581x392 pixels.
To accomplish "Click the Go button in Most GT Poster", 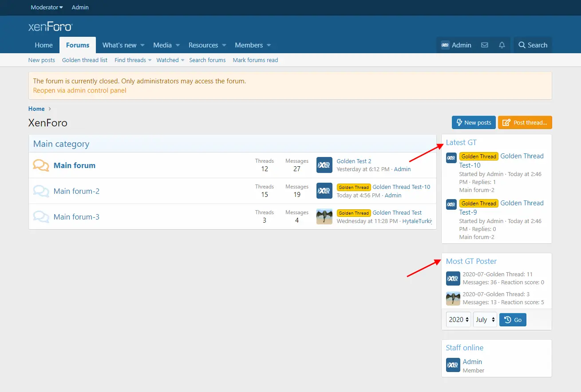I will tap(513, 320).
